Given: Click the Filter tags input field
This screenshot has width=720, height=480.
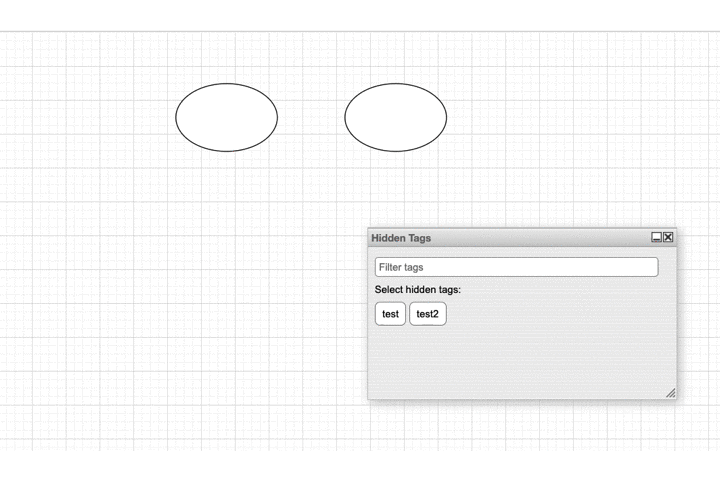Looking at the screenshot, I should [517, 267].
